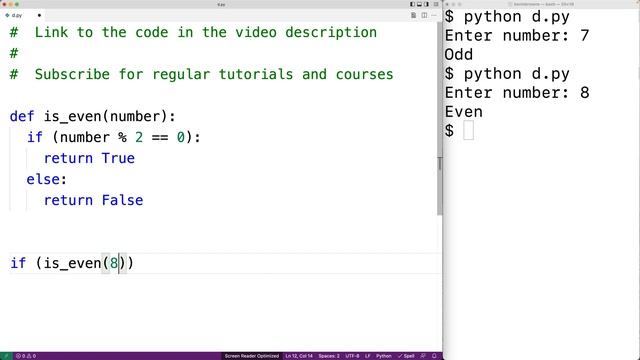This screenshot has width=640, height=360.
Task: Click 'Odd' output in terminal
Action: point(459,54)
